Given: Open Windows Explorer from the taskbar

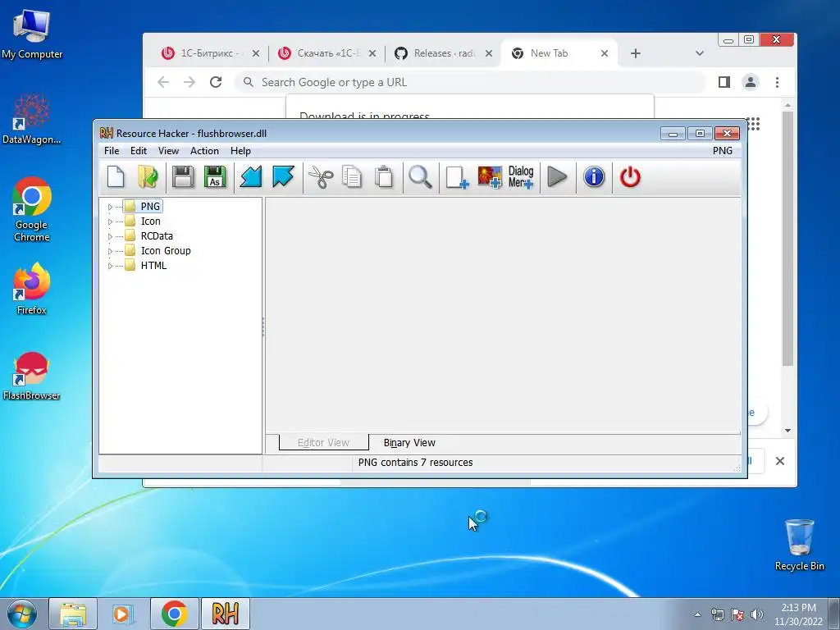Looking at the screenshot, I should click(73, 614).
